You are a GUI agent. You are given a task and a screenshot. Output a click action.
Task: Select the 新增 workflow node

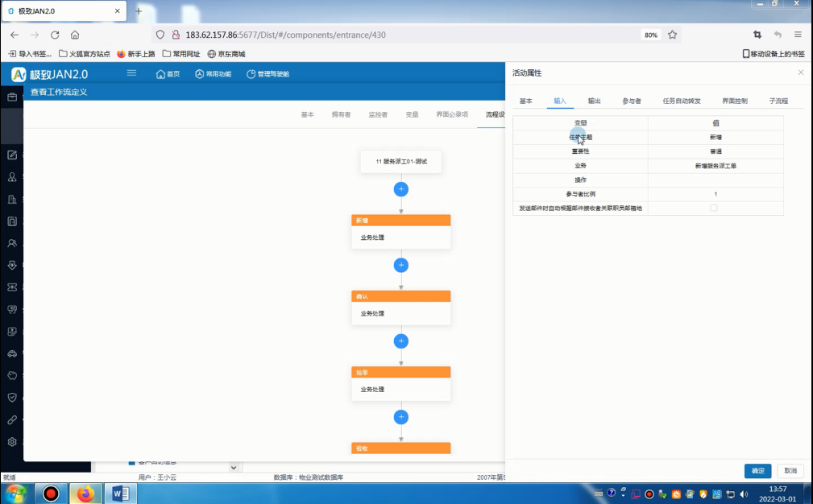[x=400, y=232]
